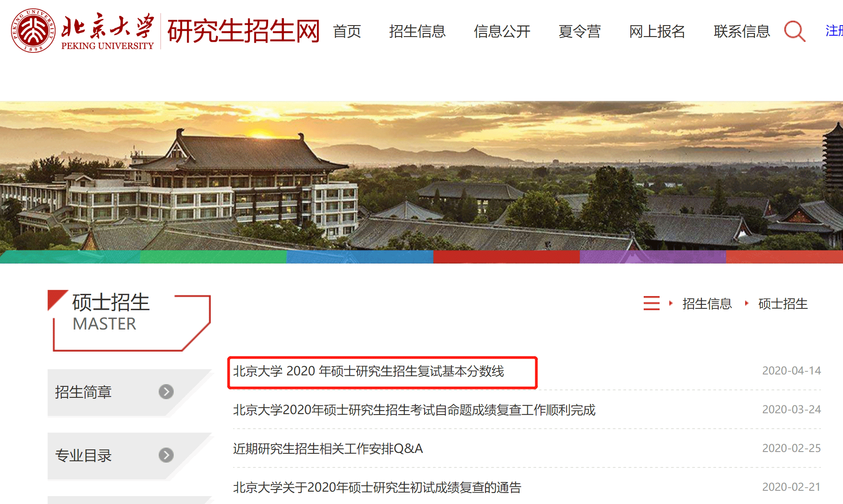The width and height of the screenshot is (843, 504).
Task: Open the 联系信息 menu item
Action: point(742,31)
